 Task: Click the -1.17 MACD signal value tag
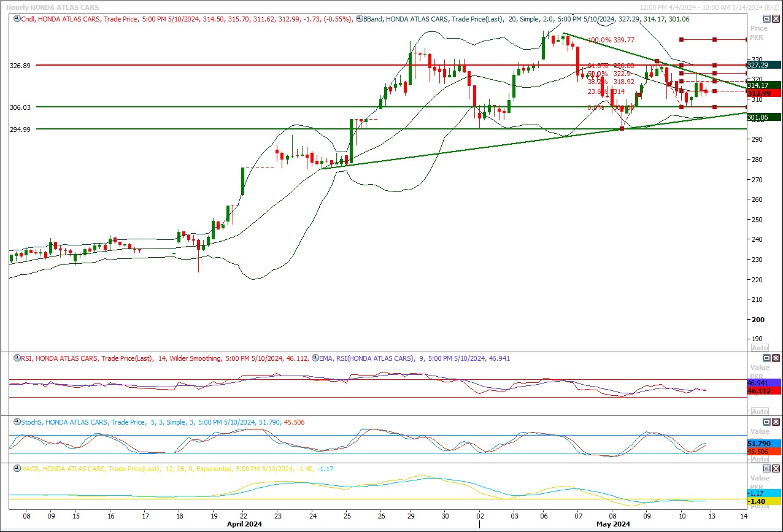(764, 493)
